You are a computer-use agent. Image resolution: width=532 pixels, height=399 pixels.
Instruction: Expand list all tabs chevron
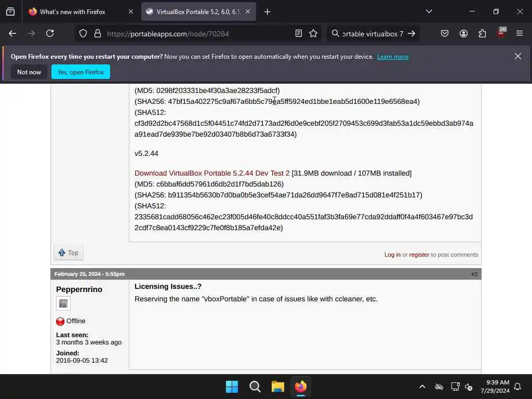(429, 11)
